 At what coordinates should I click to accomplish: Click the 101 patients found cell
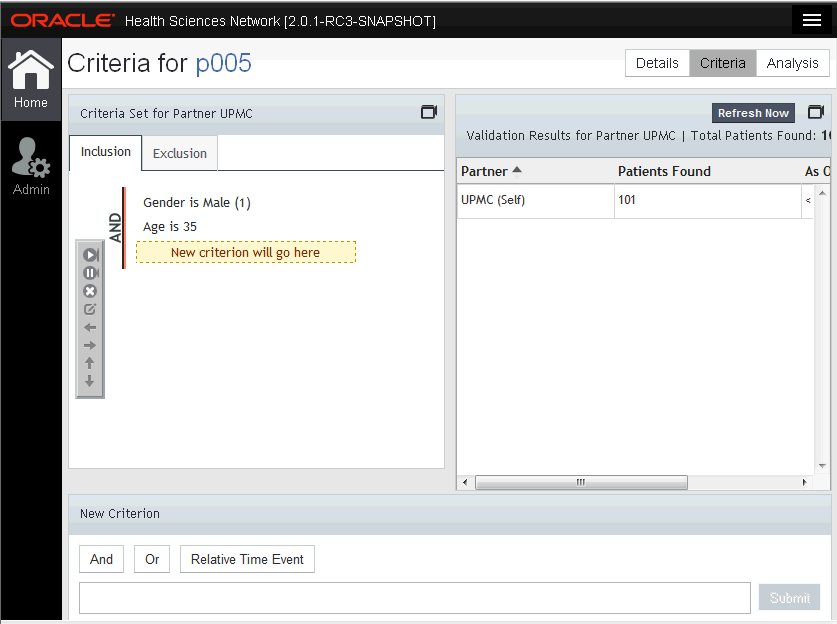(707, 200)
